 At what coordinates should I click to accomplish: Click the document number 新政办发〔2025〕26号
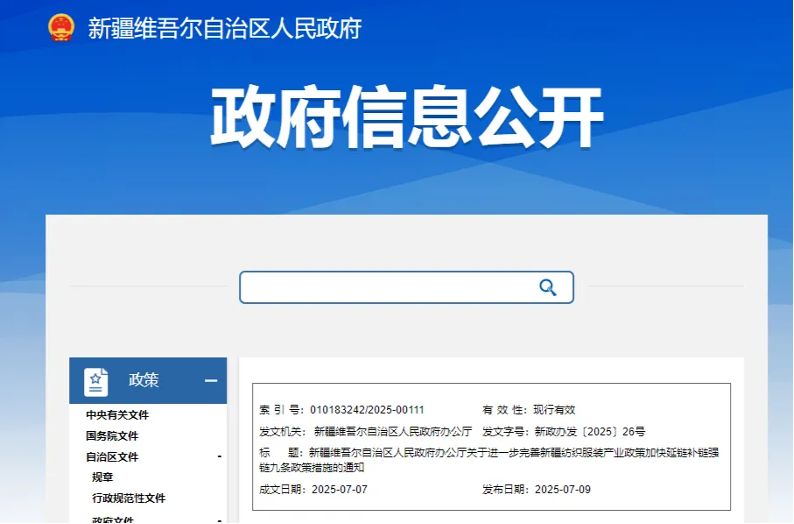[x=589, y=432]
